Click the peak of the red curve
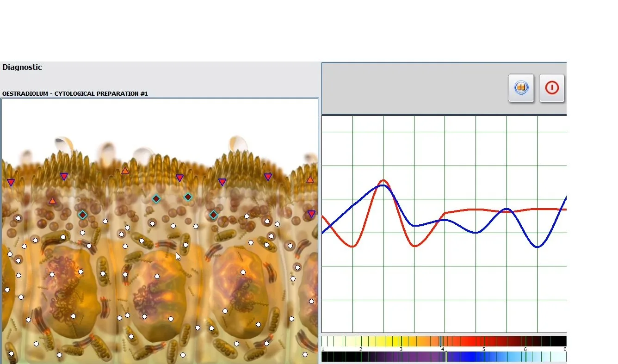This screenshot has width=618, height=364. (383, 180)
